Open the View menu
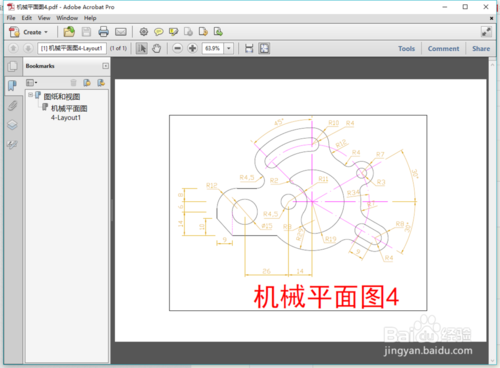The image size is (500, 368). point(44,18)
